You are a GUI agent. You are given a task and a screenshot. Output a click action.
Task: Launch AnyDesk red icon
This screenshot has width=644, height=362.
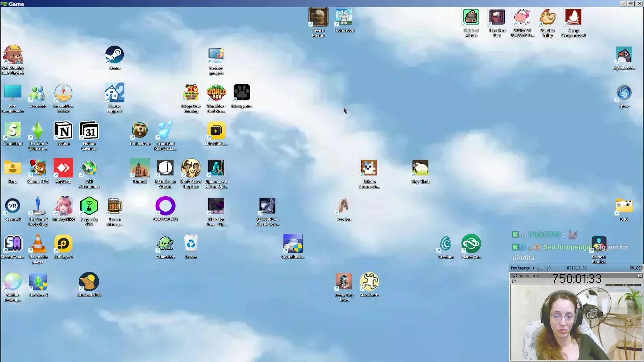pos(63,168)
